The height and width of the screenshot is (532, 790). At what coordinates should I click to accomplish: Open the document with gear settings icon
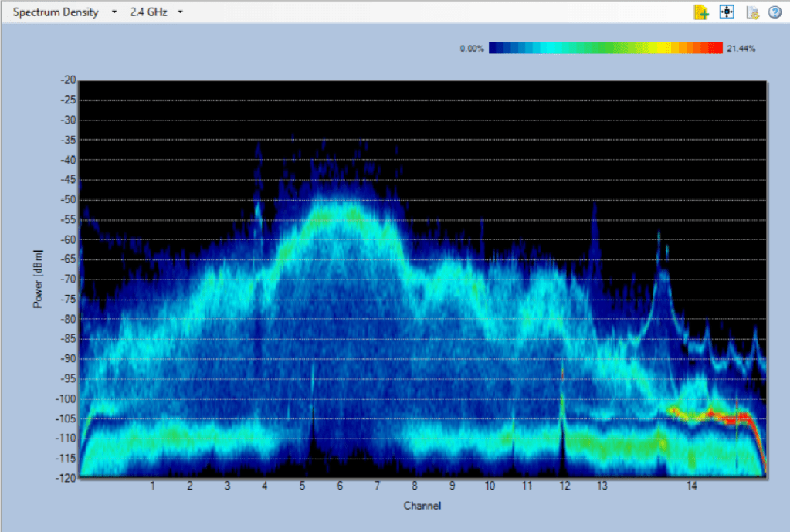coord(751,12)
